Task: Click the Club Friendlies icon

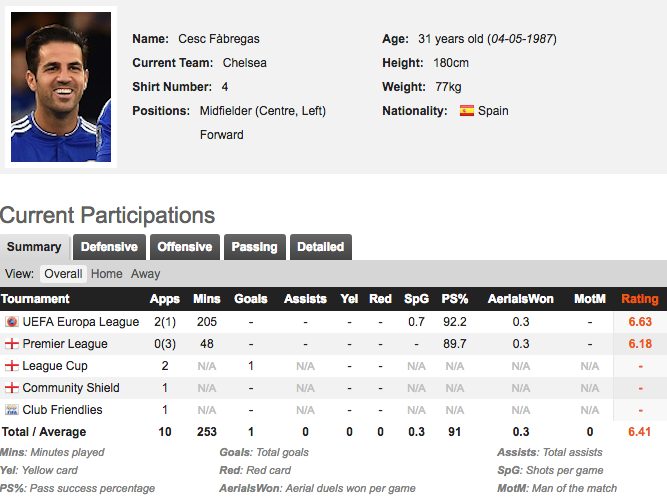Action: 12,410
